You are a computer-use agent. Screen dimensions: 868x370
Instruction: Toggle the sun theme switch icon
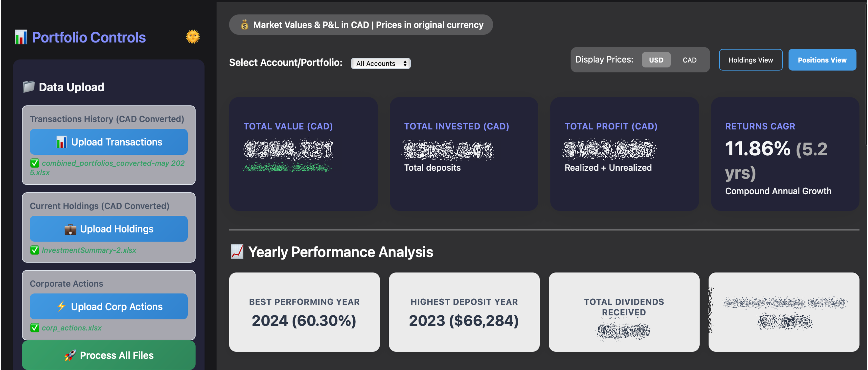click(x=193, y=37)
